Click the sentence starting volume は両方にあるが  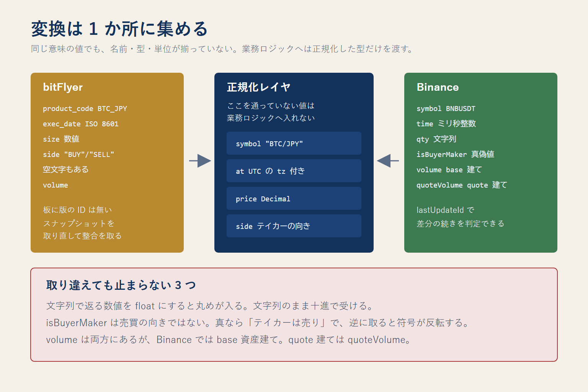[229, 340]
